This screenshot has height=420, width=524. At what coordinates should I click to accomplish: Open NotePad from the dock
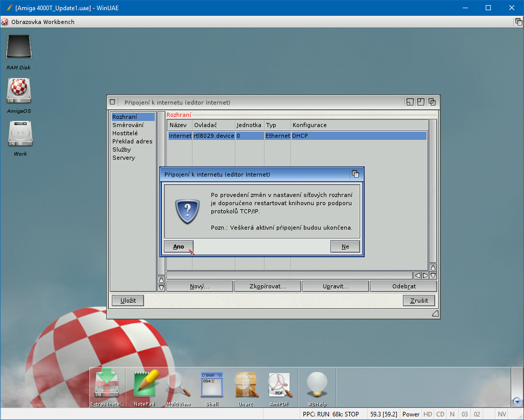144,385
